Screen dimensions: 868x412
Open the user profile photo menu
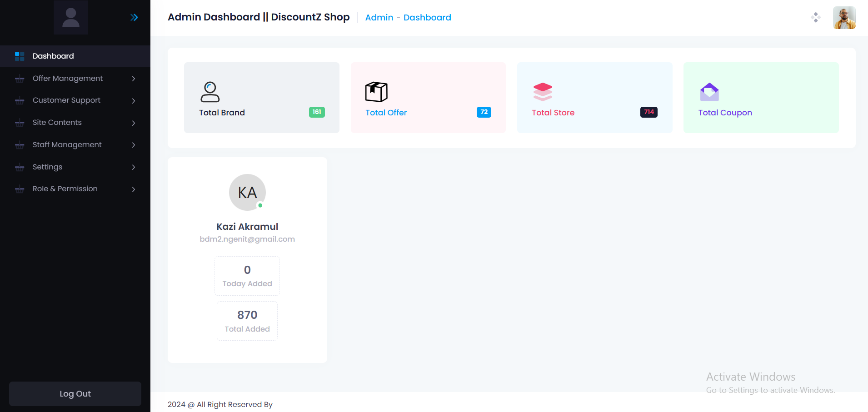click(844, 18)
